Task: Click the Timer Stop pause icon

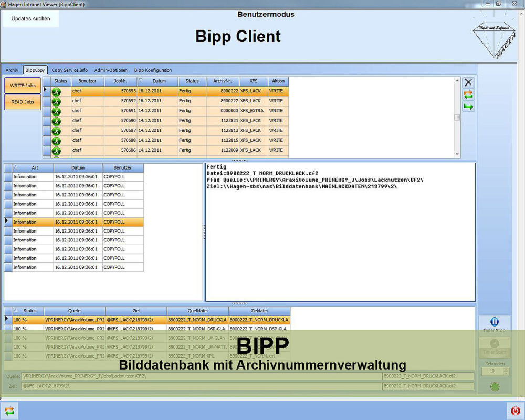Action: click(494, 322)
